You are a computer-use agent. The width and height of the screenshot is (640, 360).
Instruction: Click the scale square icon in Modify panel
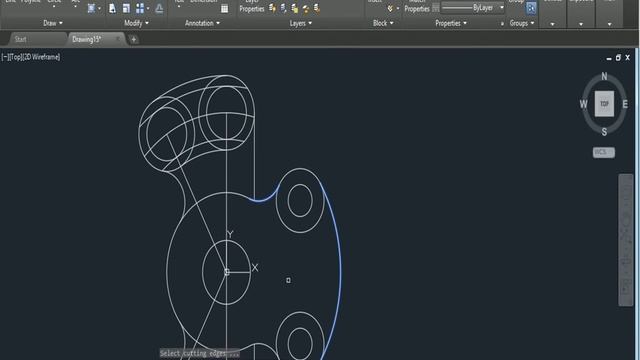126,8
